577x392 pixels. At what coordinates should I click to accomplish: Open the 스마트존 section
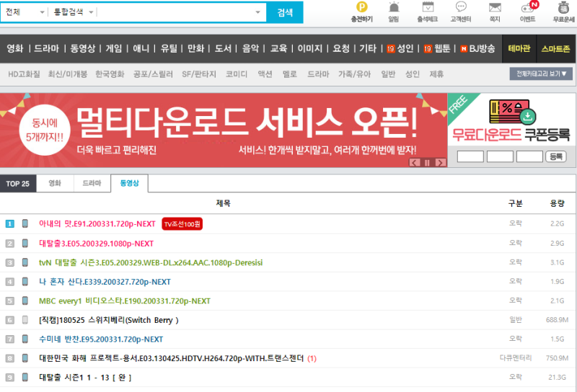(x=555, y=48)
